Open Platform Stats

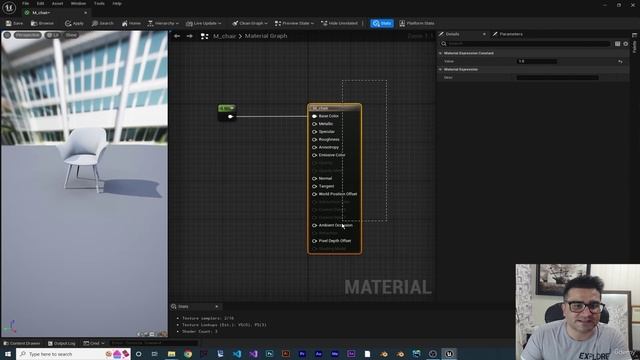click(x=417, y=23)
